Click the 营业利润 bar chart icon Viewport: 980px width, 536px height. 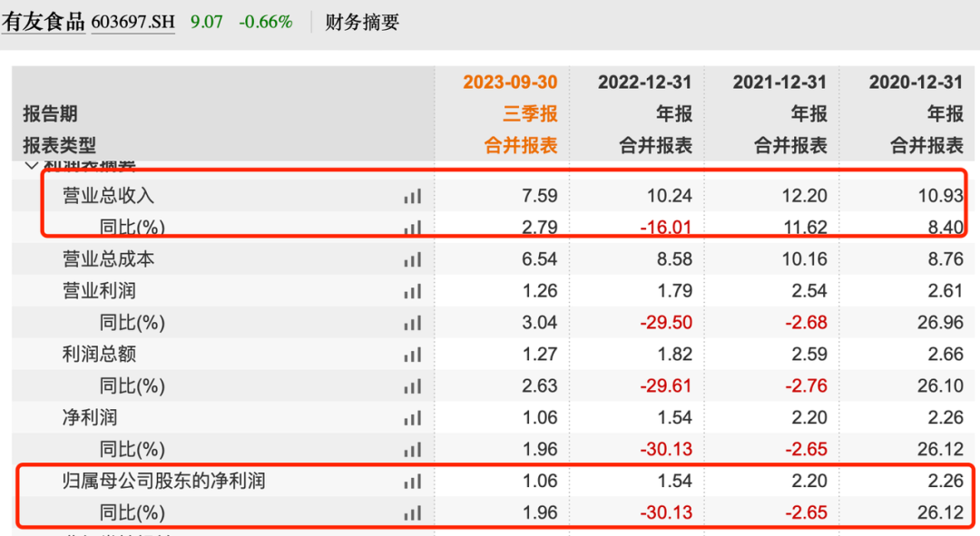413,291
